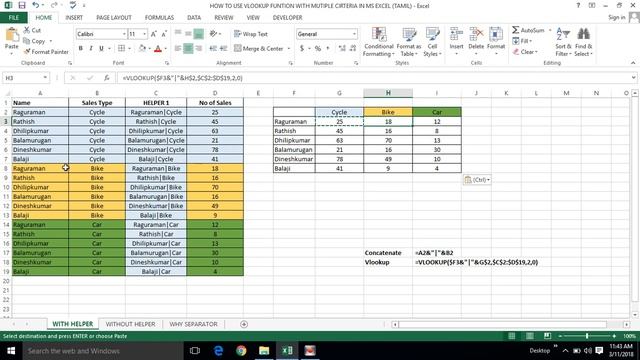Click the Borders icon
This screenshot has width=640, height=360.
pos(121,48)
